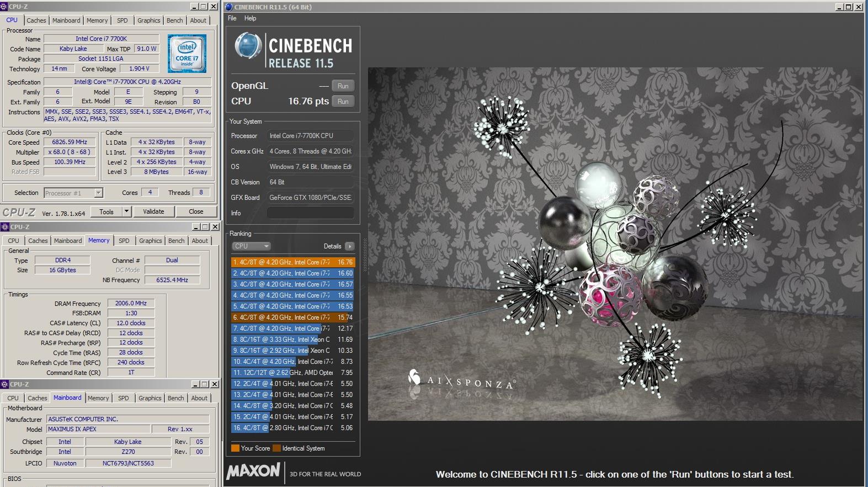Open the Tools dropdown arrow in CPU-Z

pos(126,211)
